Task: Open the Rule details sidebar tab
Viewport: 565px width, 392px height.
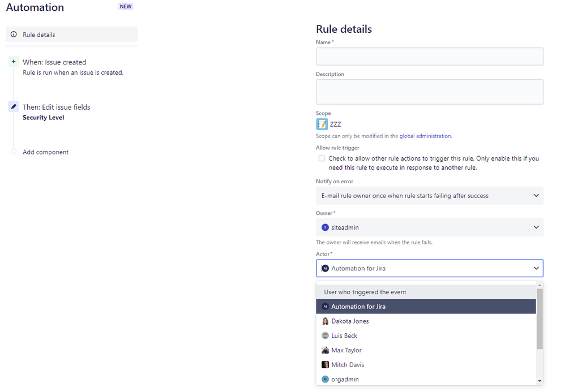Action: click(72, 35)
